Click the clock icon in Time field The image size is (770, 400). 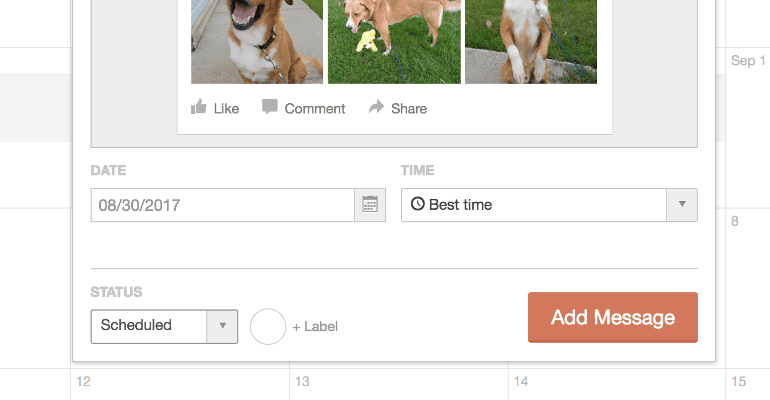click(x=418, y=205)
